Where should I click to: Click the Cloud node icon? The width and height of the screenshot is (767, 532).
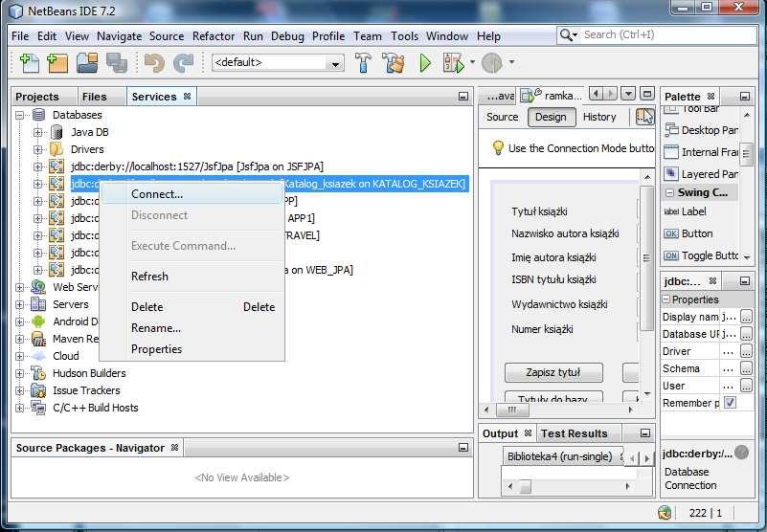coord(38,356)
